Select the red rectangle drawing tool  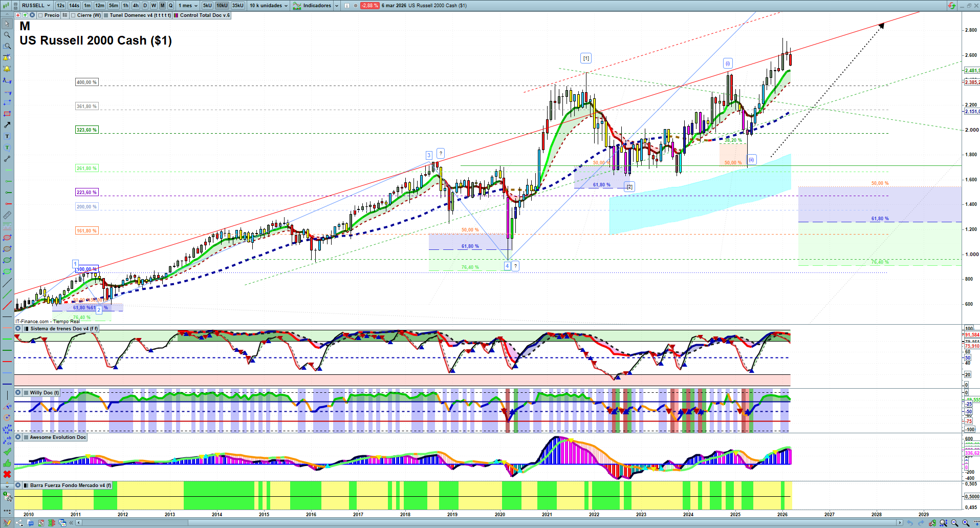click(7, 114)
